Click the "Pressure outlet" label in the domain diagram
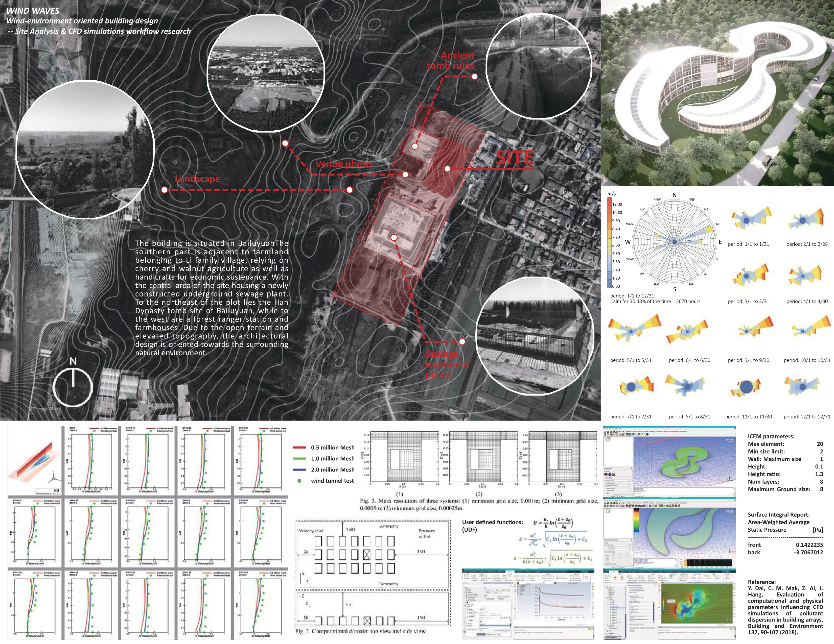Image resolution: width=834 pixels, height=644 pixels. 427,533
